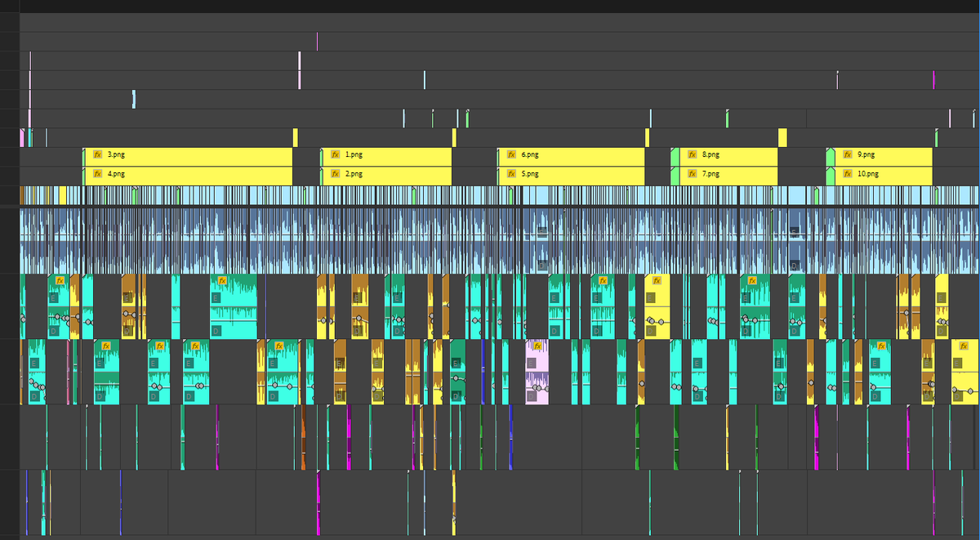Image resolution: width=980 pixels, height=540 pixels.
Task: Select the green transition before 8.png
Action: 675,156
